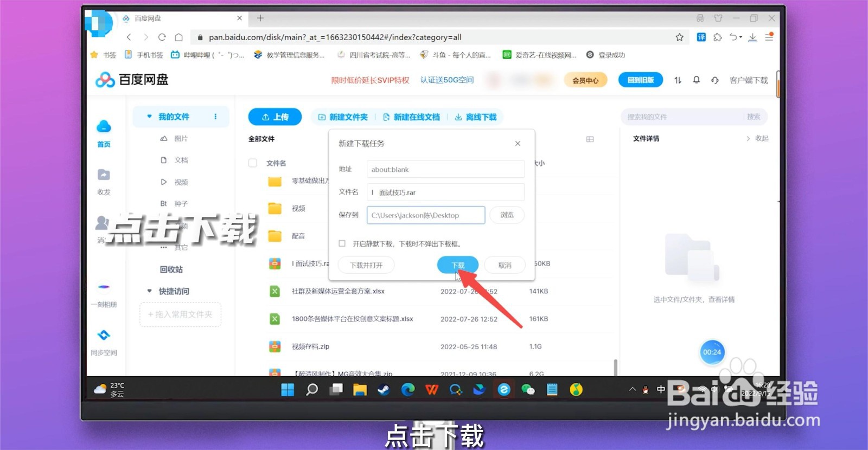Open the taskbar search magnifier icon

(312, 389)
